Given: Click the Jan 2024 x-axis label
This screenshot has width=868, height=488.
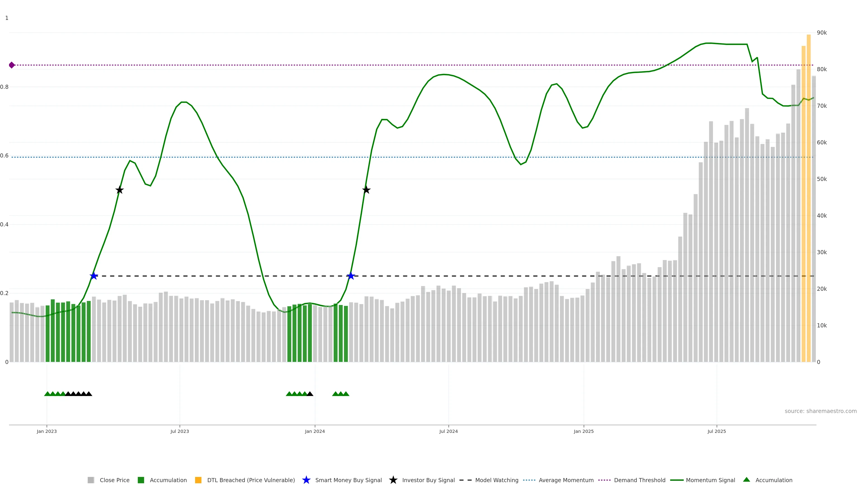Looking at the screenshot, I should [x=315, y=432].
